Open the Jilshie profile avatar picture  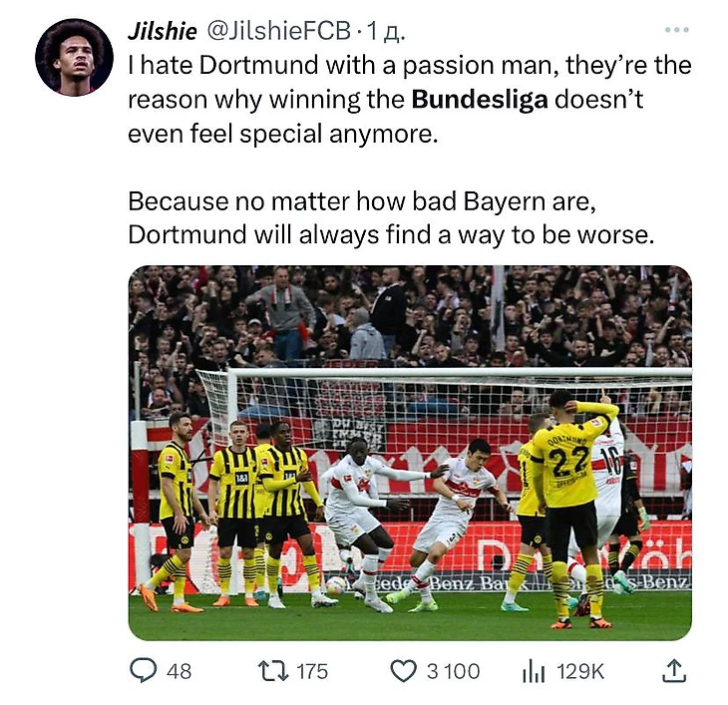(74, 57)
